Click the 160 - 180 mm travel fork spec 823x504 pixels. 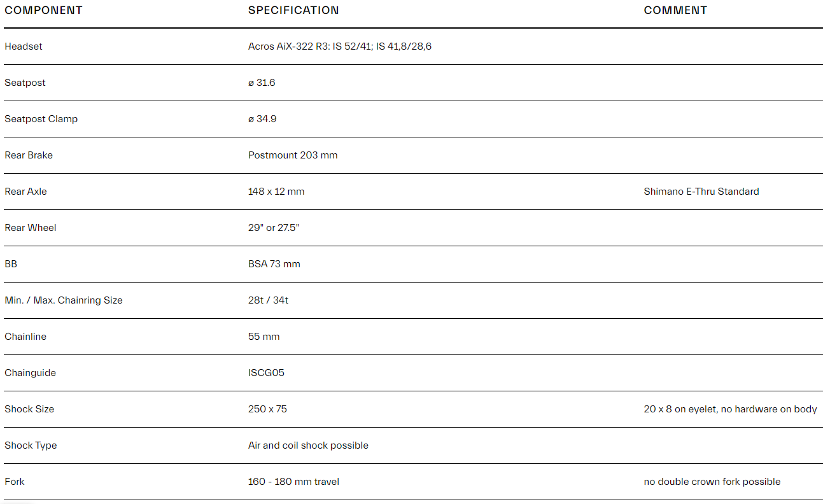point(293,482)
